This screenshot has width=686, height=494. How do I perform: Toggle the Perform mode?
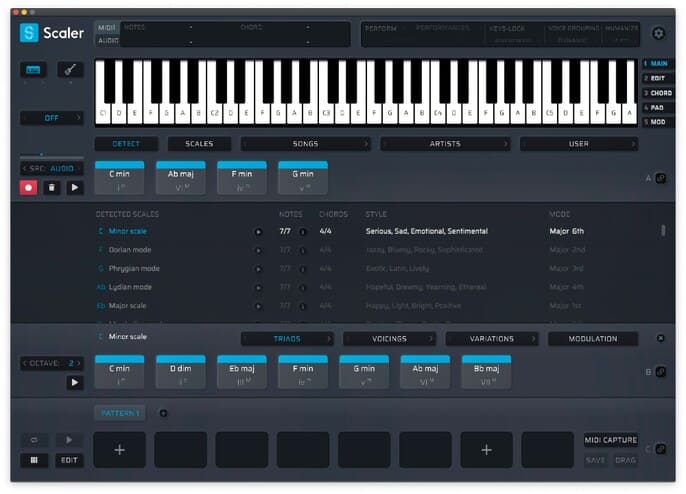tap(381, 28)
